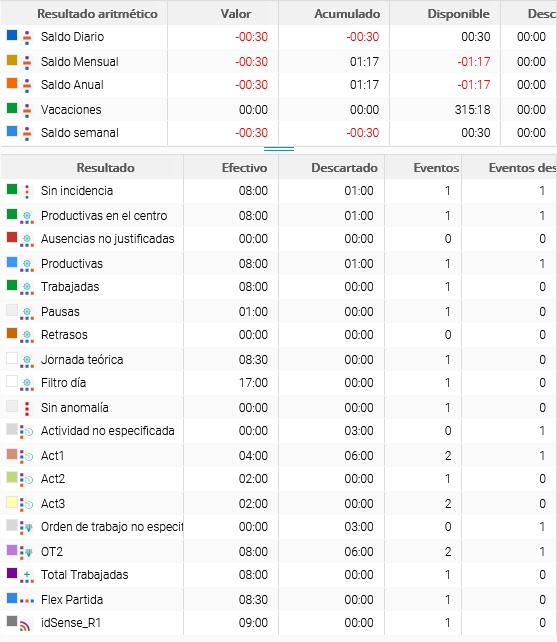557x642 pixels.
Task: Click the purple Total Trabajadas color swatch
Action: [x=12, y=573]
